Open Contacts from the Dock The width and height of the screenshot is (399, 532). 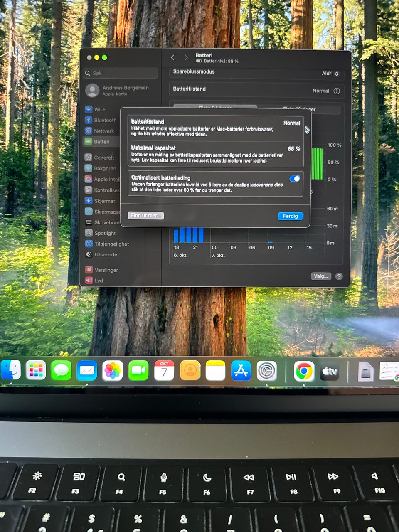click(190, 370)
